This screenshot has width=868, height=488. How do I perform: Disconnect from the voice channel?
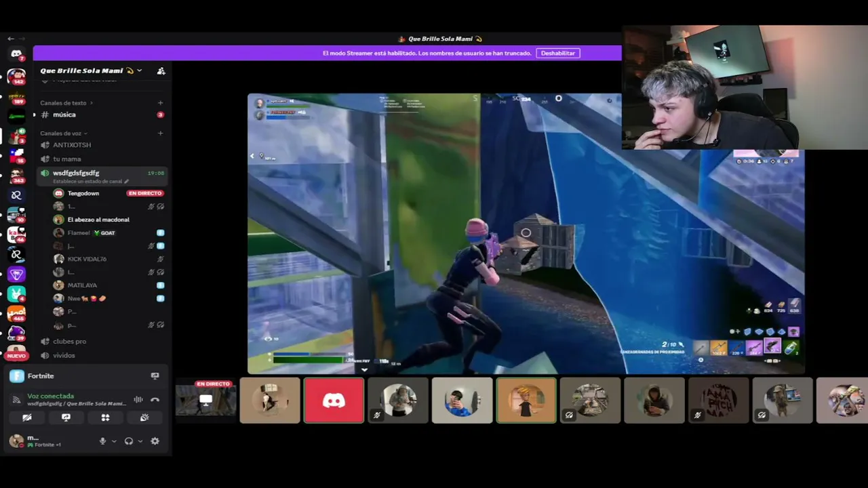point(155,400)
